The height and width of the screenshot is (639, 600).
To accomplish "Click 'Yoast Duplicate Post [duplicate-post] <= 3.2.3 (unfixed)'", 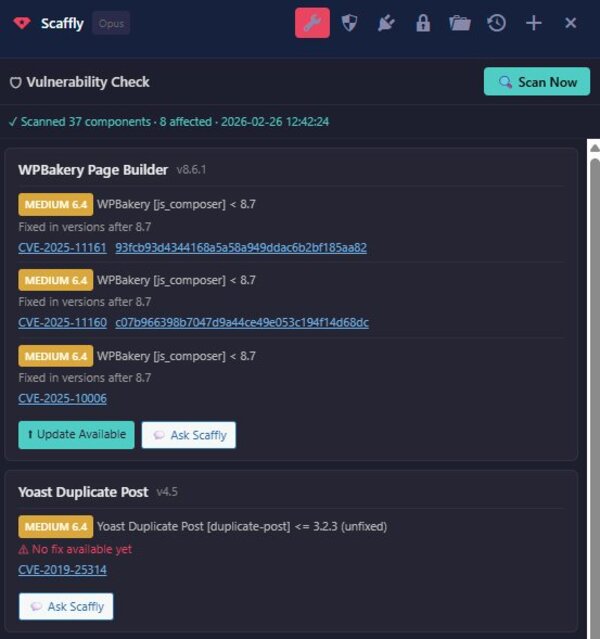I will point(242,527).
